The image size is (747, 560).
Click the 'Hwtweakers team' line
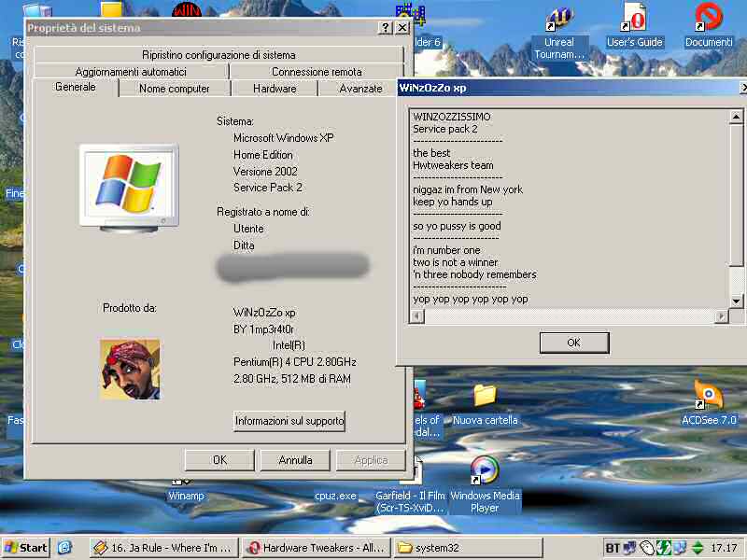point(453,165)
